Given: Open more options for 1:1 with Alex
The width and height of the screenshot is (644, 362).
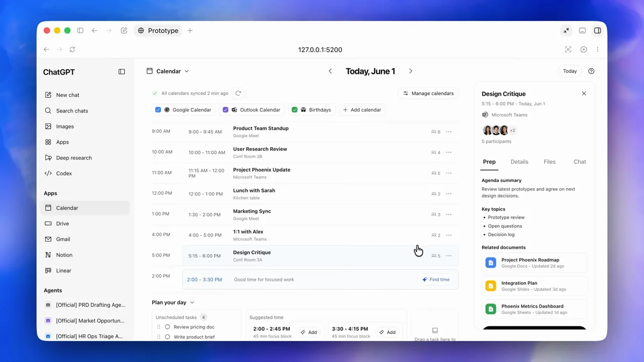Looking at the screenshot, I should point(449,235).
